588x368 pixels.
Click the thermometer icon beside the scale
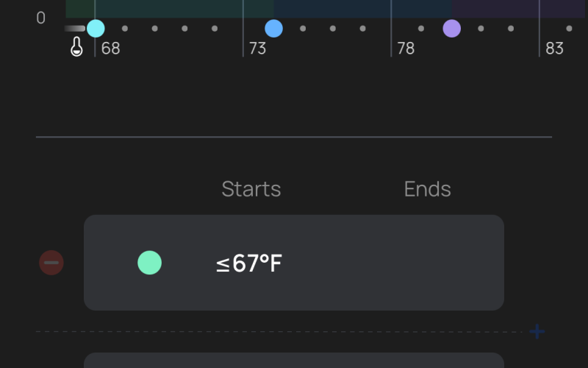76,46
